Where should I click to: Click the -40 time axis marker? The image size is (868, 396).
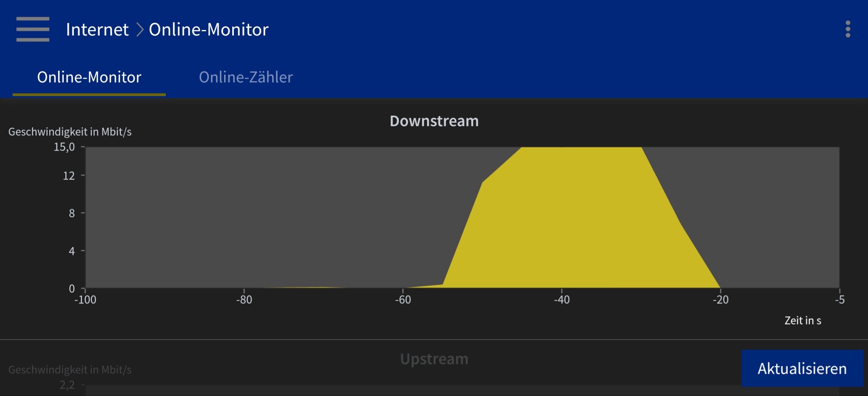coord(561,300)
